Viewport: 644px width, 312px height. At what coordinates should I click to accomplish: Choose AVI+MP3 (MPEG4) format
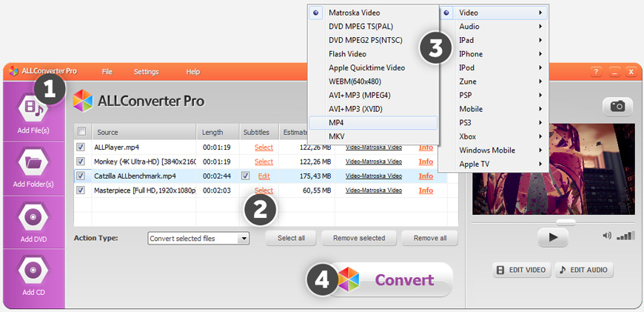373,96
